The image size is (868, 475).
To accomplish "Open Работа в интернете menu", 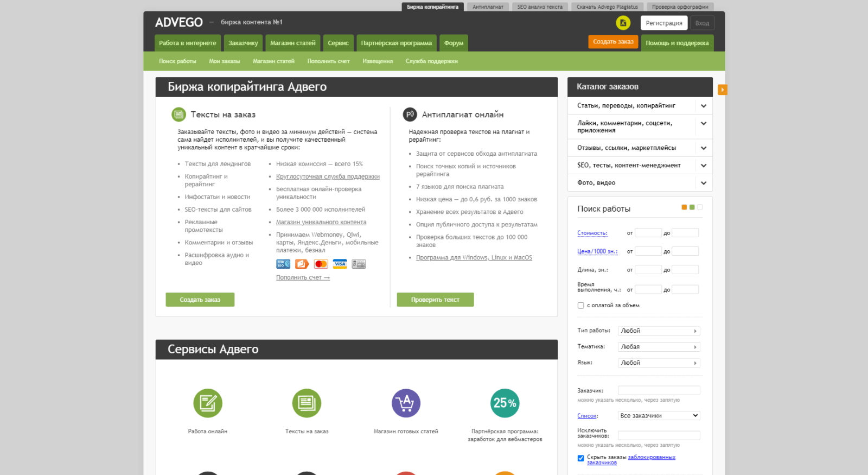I will pos(187,43).
